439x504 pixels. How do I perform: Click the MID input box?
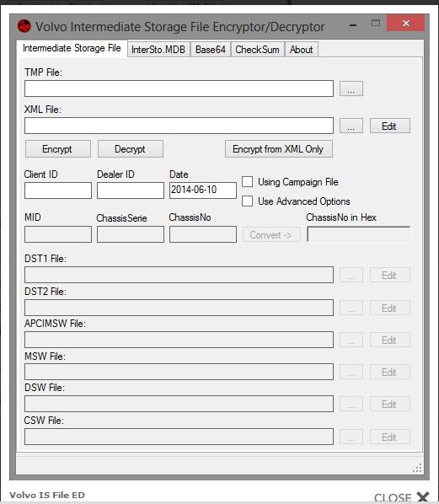tap(58, 234)
